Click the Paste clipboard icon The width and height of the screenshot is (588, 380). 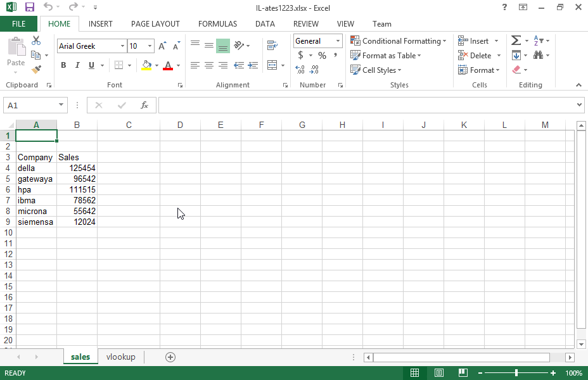coord(16,47)
